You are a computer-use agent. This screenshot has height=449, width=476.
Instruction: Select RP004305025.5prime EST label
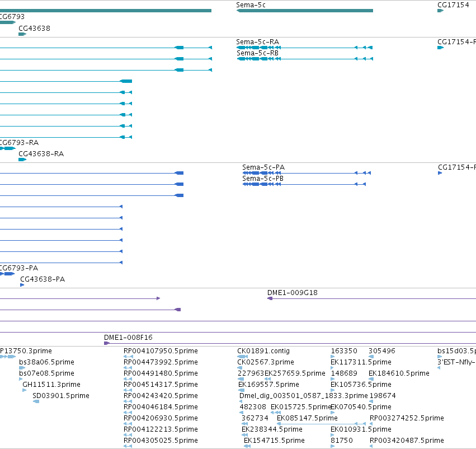[x=161, y=441]
